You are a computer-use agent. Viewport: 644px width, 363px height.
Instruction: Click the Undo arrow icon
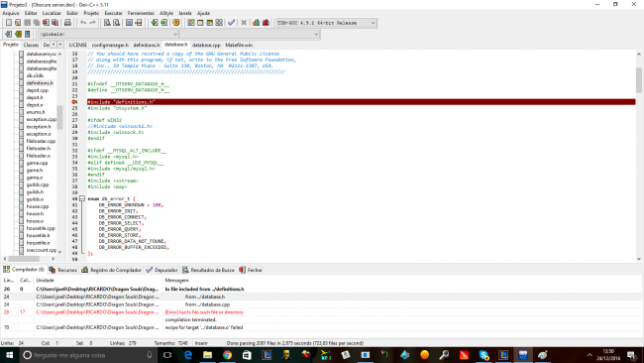tap(83, 23)
